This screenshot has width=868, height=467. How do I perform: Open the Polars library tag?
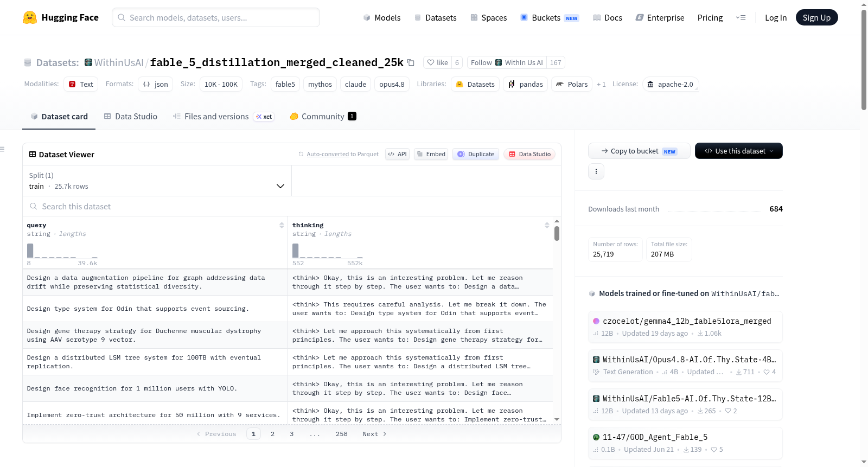coord(572,84)
